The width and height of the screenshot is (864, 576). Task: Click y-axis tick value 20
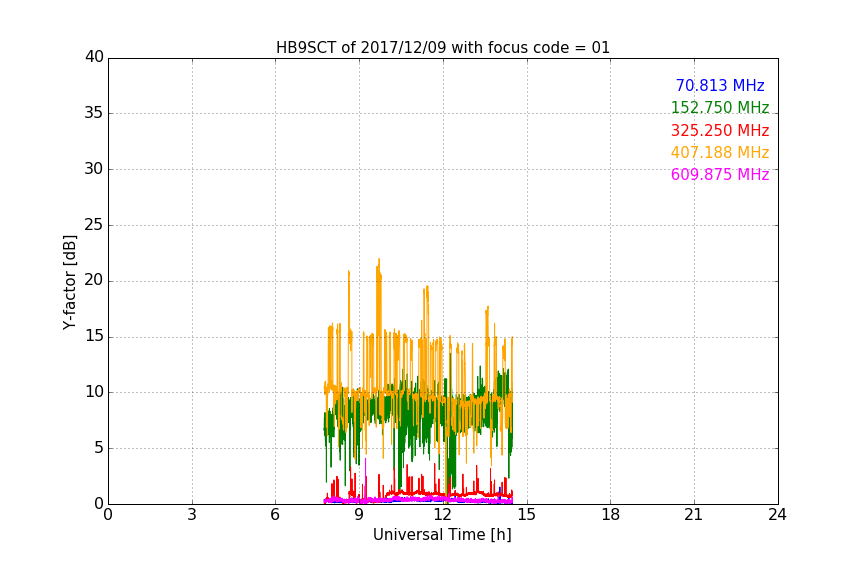(94, 280)
